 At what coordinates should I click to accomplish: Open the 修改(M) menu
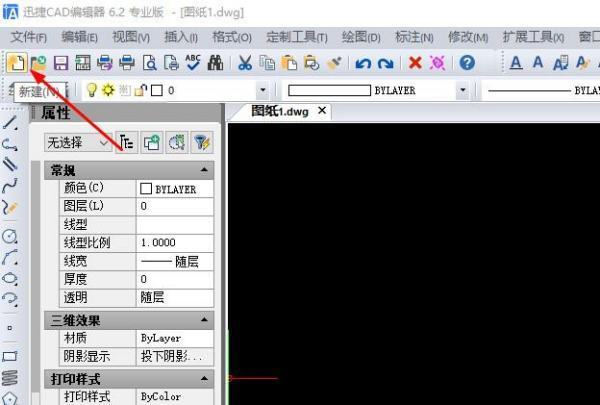pos(468,37)
